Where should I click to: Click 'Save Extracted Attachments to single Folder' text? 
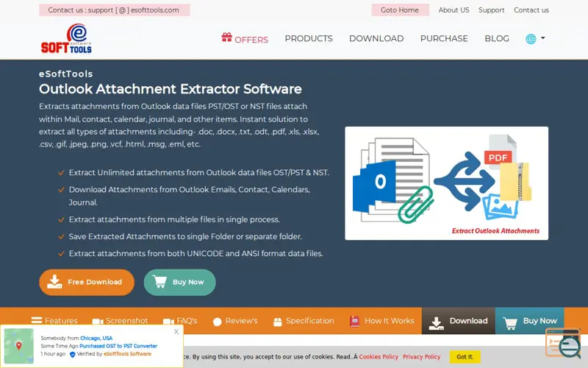coord(151,236)
